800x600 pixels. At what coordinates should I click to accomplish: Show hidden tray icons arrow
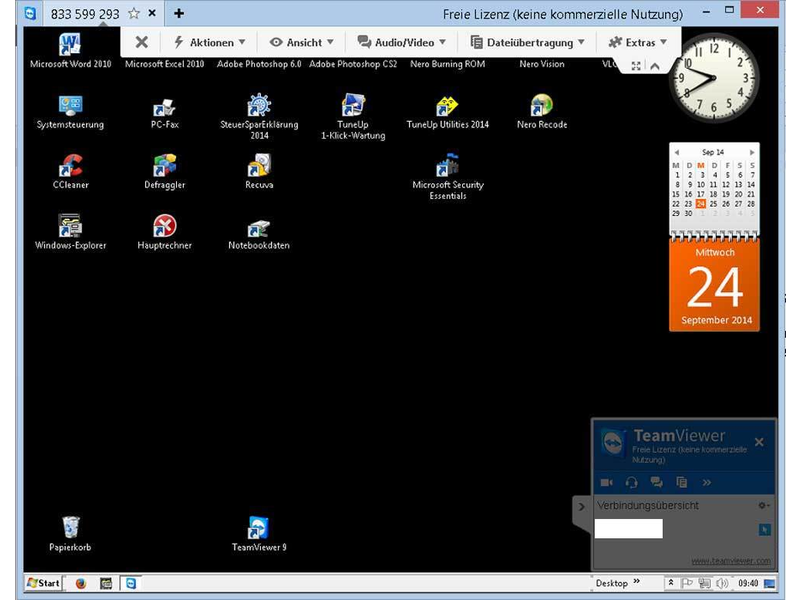pos(671,583)
